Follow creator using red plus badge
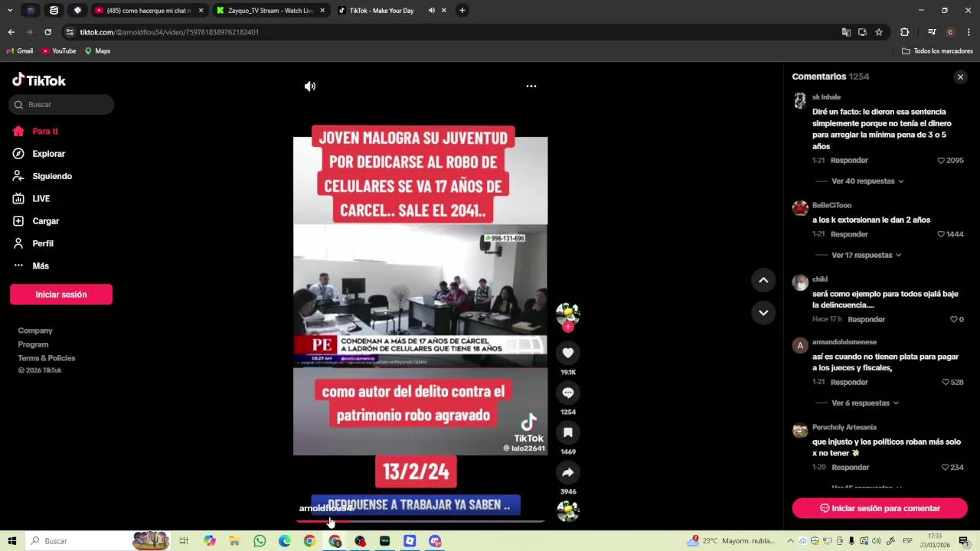 click(x=568, y=327)
